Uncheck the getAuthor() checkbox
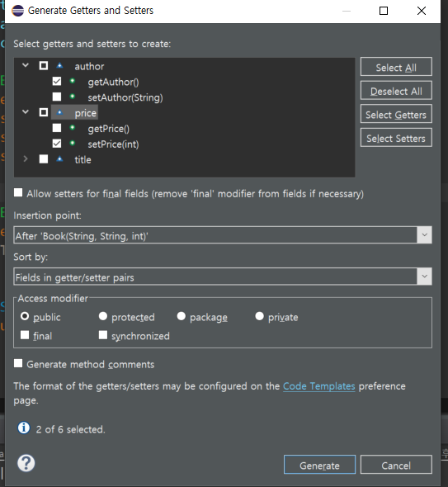The image size is (448, 487). click(x=57, y=82)
